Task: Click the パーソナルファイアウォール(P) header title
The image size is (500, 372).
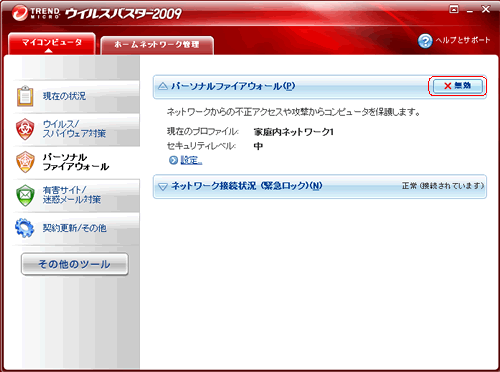Action: click(233, 86)
